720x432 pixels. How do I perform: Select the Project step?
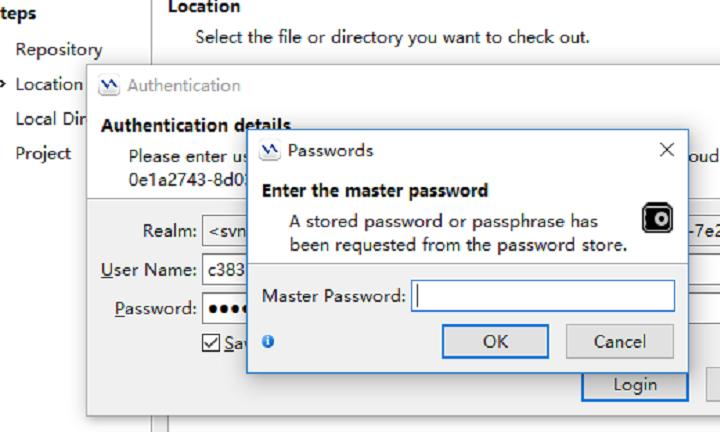click(43, 153)
